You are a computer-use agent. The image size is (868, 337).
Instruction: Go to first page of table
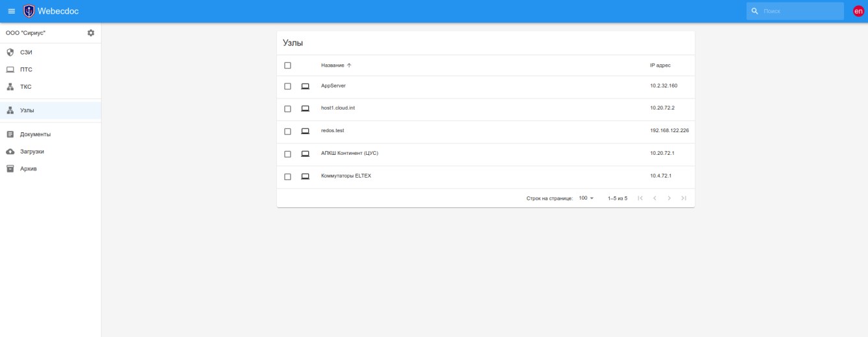640,198
